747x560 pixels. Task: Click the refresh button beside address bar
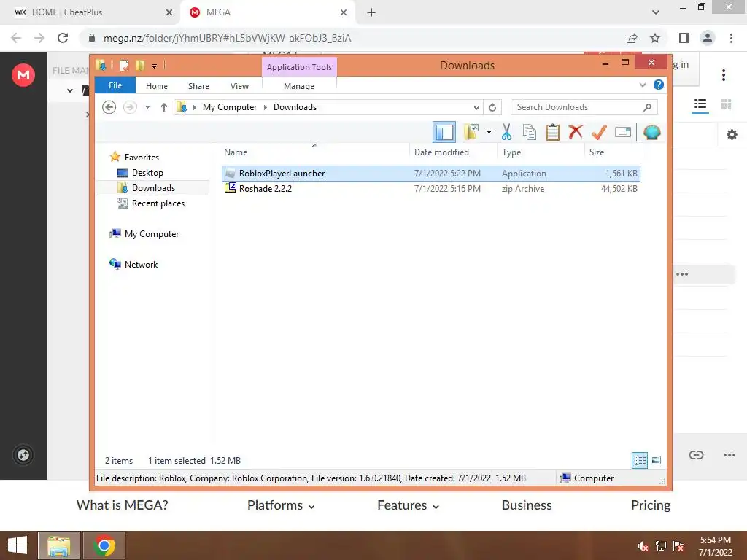(x=492, y=107)
